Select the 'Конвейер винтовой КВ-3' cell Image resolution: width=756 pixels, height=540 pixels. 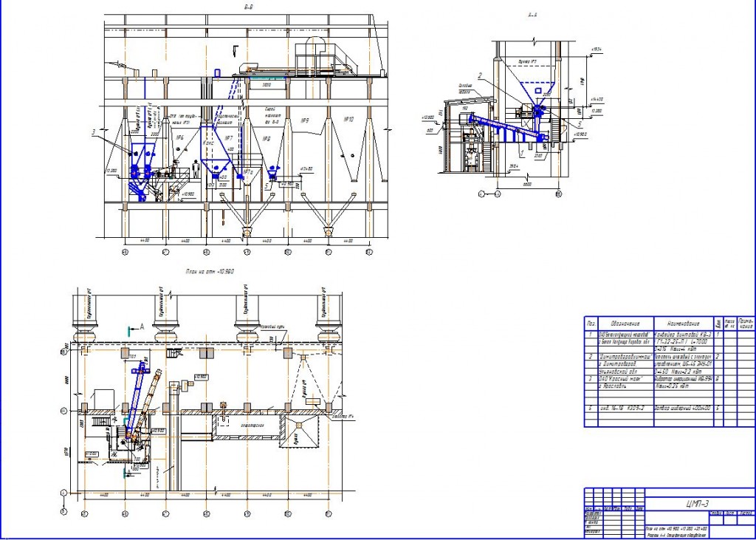coord(684,335)
